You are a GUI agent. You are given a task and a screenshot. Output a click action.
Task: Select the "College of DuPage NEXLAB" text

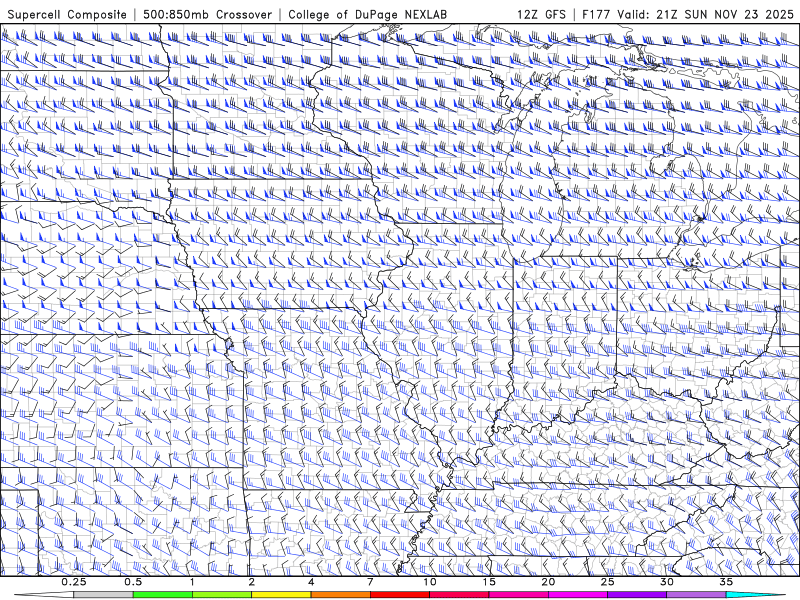pyautogui.click(x=367, y=14)
